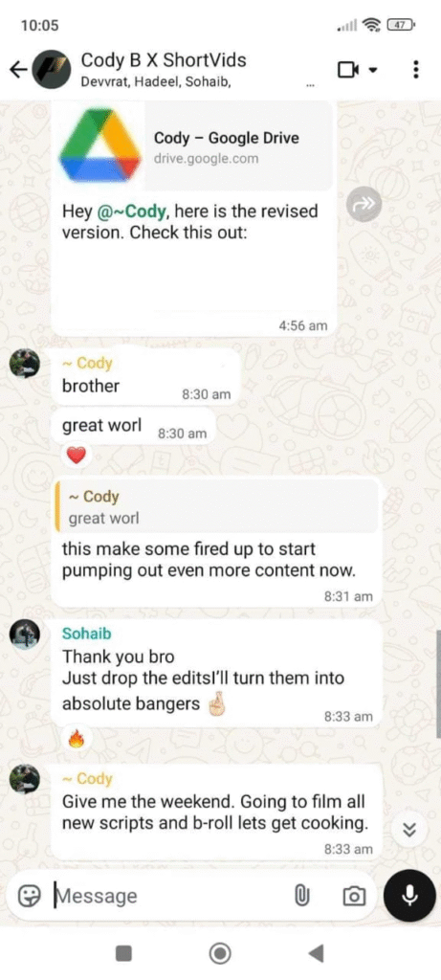Tap the microphone voice message button
This screenshot has height=980, width=441.
[409, 896]
